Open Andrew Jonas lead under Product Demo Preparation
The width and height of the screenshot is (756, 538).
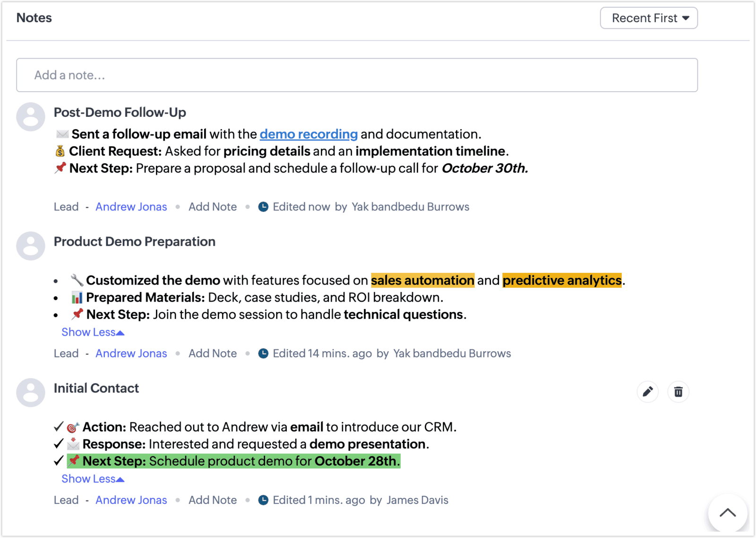point(131,354)
